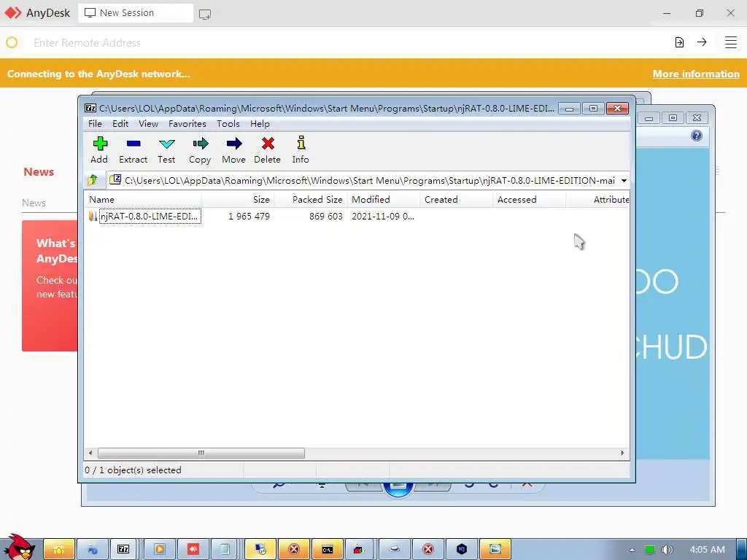
Task: Open the 7z taskbar icon
Action: pyautogui.click(x=123, y=549)
